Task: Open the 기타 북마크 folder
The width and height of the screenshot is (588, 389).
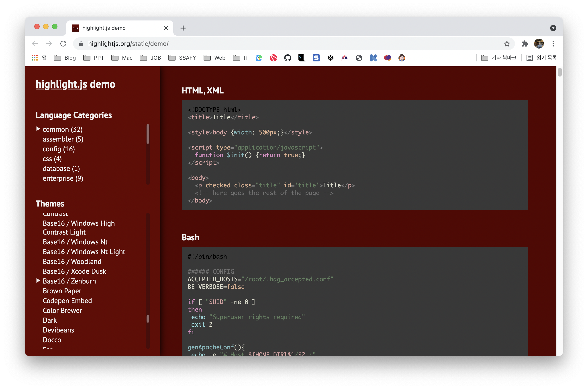Action: click(499, 58)
